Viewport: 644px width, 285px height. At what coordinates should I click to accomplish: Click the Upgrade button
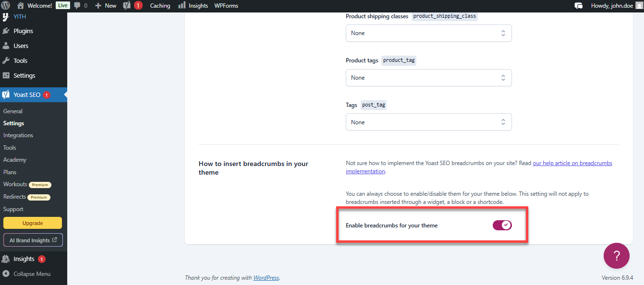pyautogui.click(x=32, y=223)
